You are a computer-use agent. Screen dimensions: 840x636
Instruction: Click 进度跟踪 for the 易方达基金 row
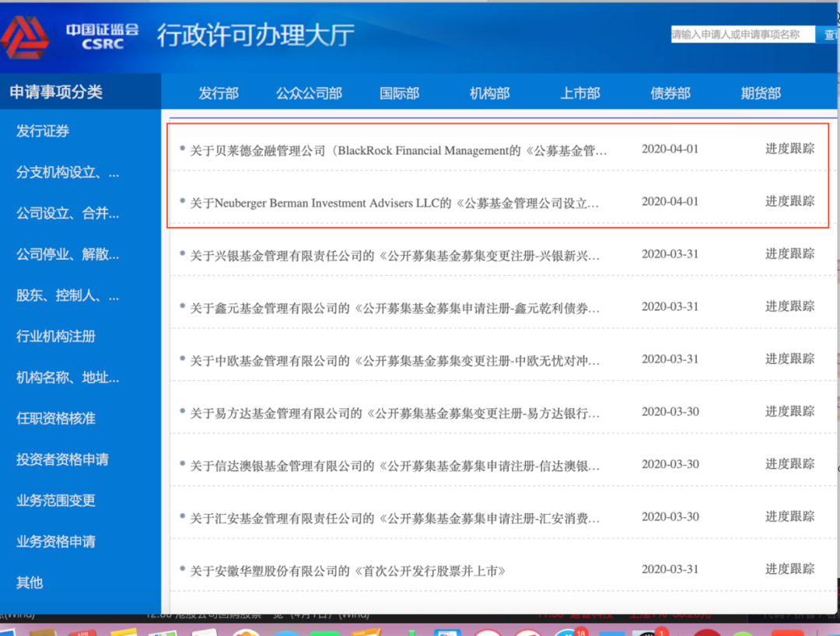point(789,411)
